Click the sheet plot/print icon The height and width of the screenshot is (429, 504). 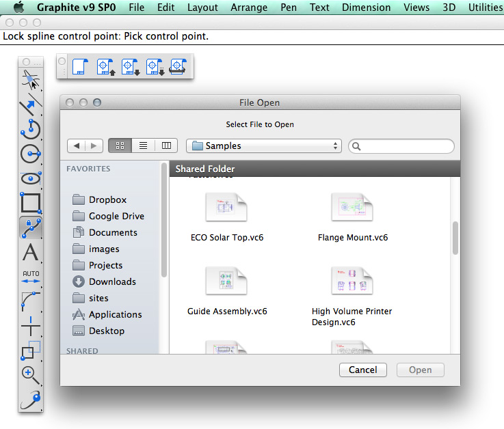coord(178,67)
